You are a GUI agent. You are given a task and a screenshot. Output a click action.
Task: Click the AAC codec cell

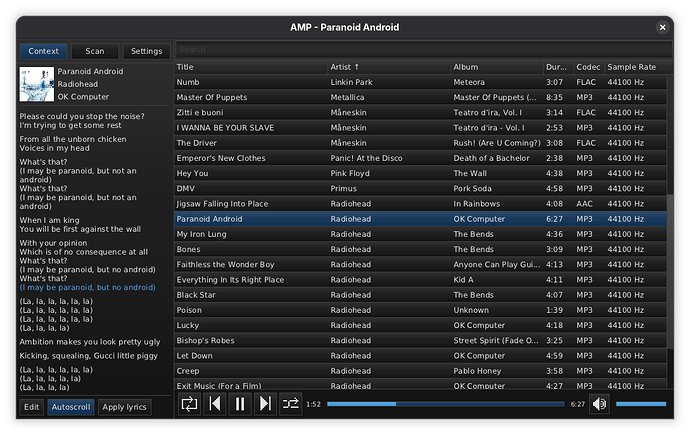pyautogui.click(x=584, y=204)
